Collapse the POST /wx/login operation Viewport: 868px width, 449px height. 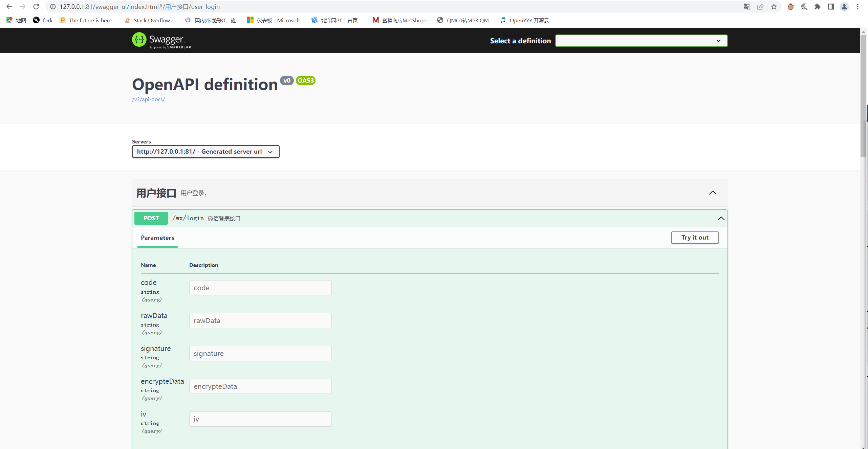click(721, 219)
